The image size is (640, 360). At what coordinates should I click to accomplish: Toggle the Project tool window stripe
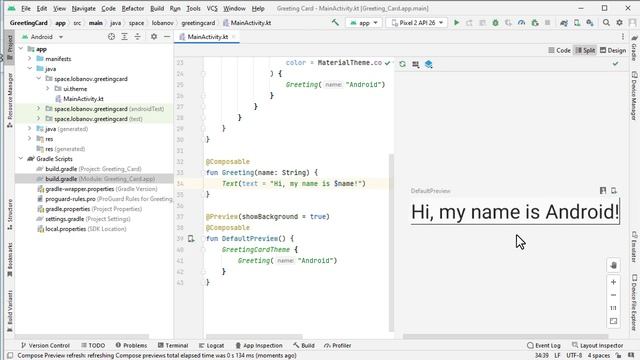click(x=10, y=47)
